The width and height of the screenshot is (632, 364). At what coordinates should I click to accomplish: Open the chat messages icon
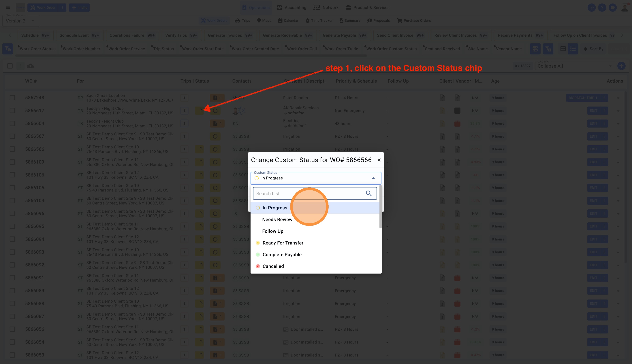click(612, 7)
